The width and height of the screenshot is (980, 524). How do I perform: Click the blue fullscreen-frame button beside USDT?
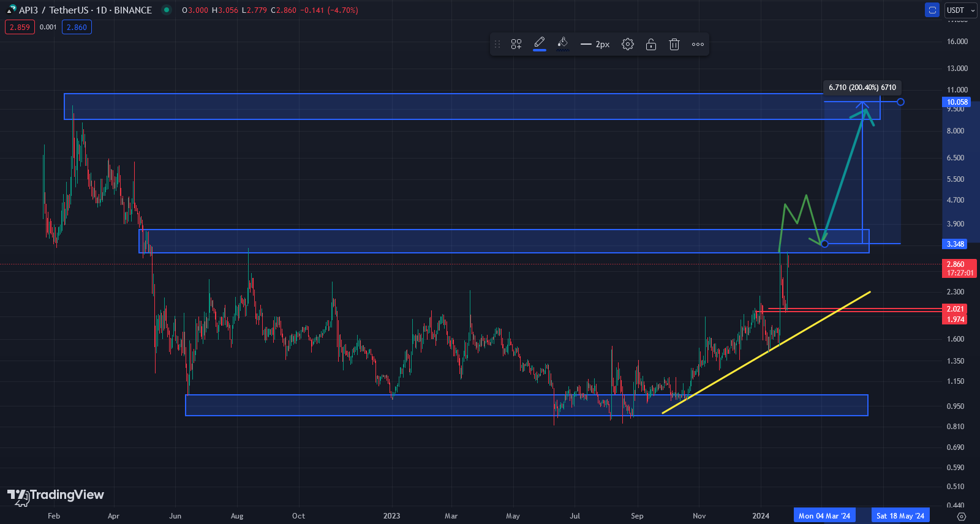(932, 10)
